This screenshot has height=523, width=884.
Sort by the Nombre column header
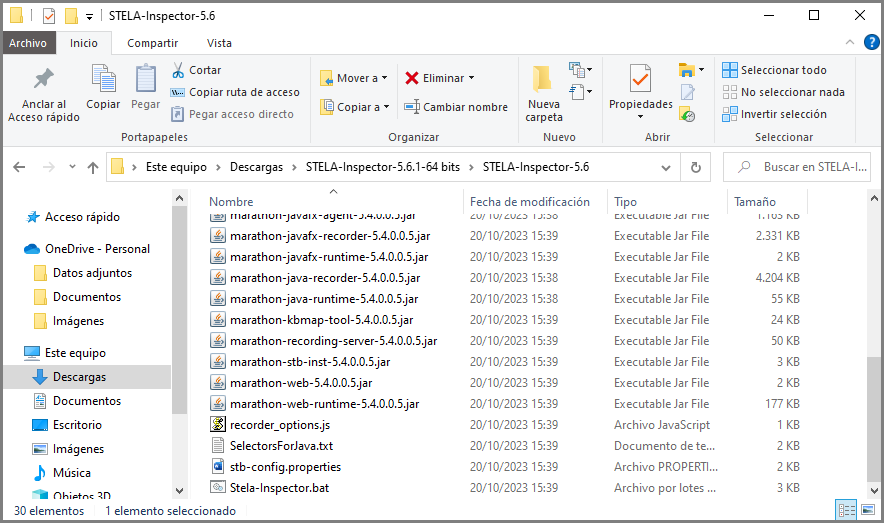point(231,202)
